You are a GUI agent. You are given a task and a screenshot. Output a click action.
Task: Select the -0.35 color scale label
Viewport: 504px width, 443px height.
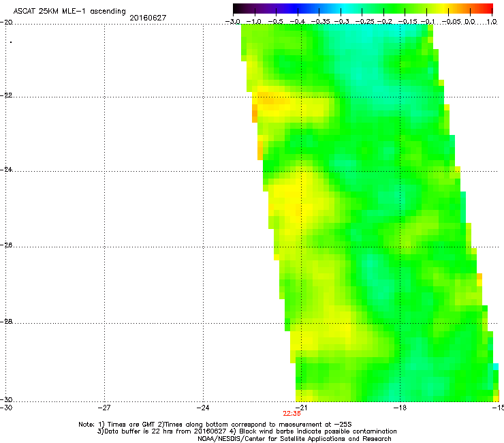[x=321, y=22]
